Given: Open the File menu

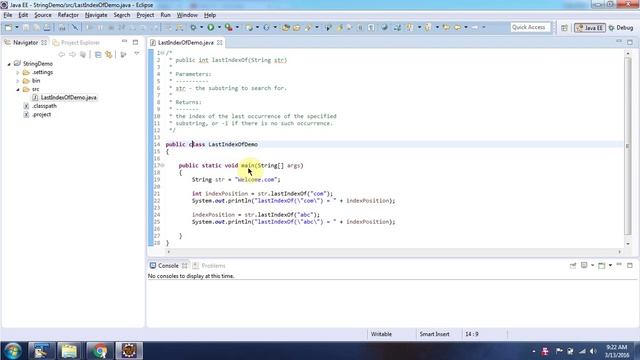Looking at the screenshot, I should pos(8,15).
